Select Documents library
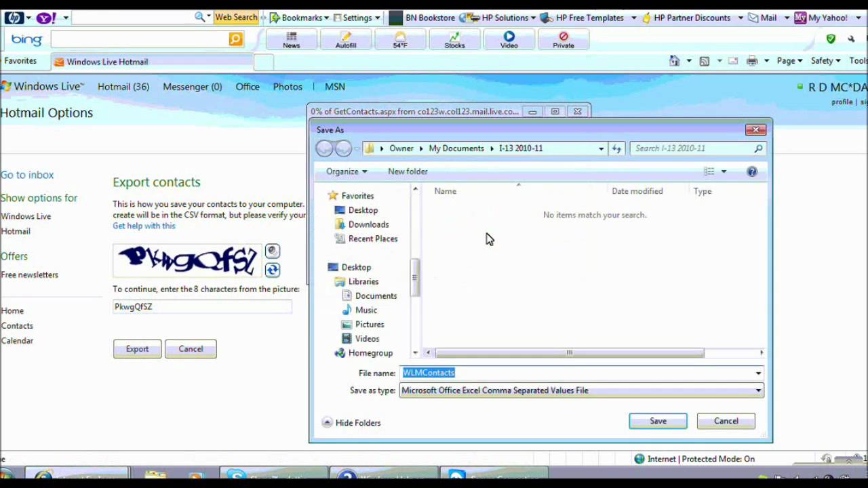 click(369, 296)
